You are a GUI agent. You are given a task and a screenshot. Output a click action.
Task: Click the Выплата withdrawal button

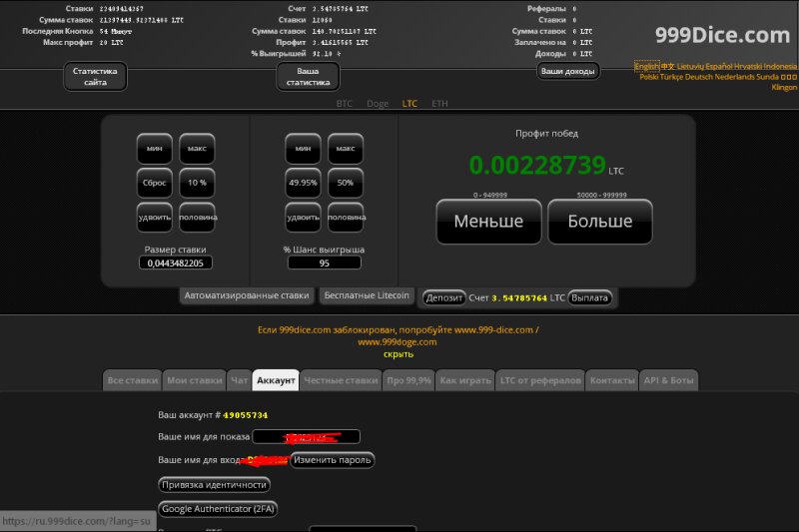pos(589,297)
